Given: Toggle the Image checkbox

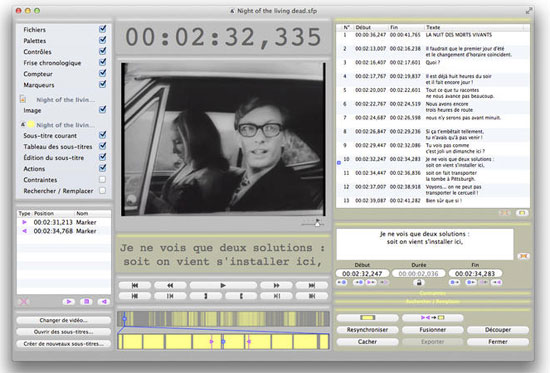Looking at the screenshot, I should tap(102, 109).
